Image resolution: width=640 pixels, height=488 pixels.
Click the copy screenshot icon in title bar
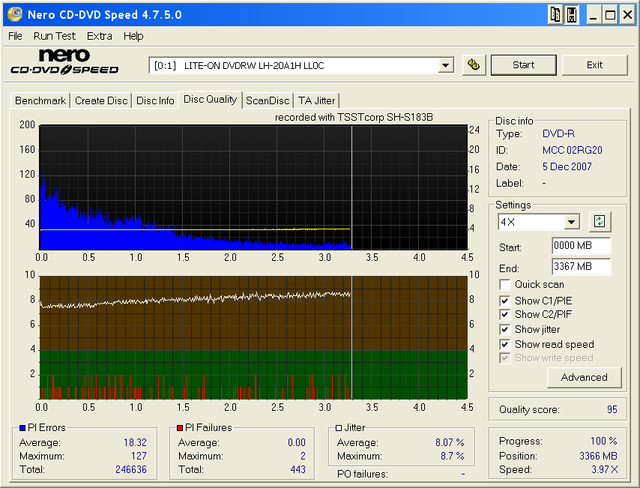[x=555, y=15]
